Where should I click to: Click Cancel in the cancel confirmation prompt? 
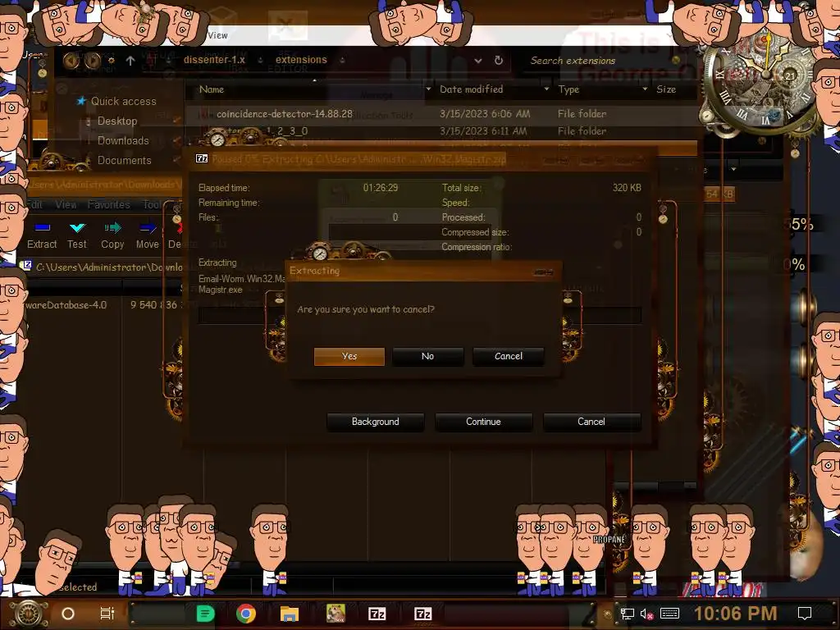(x=509, y=356)
